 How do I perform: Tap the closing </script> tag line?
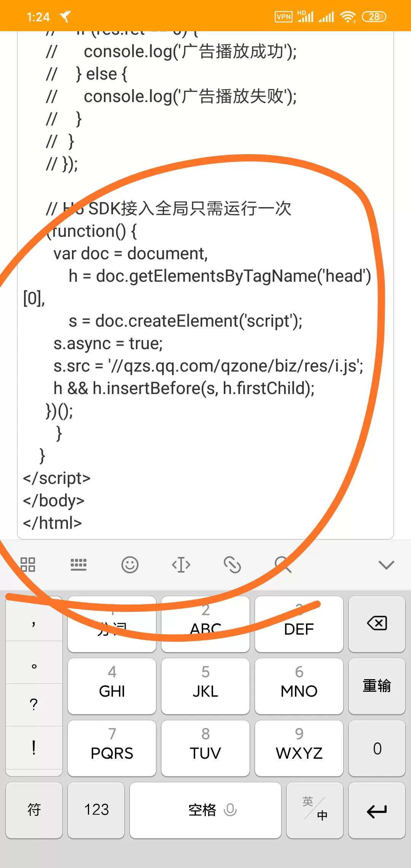[x=57, y=479]
